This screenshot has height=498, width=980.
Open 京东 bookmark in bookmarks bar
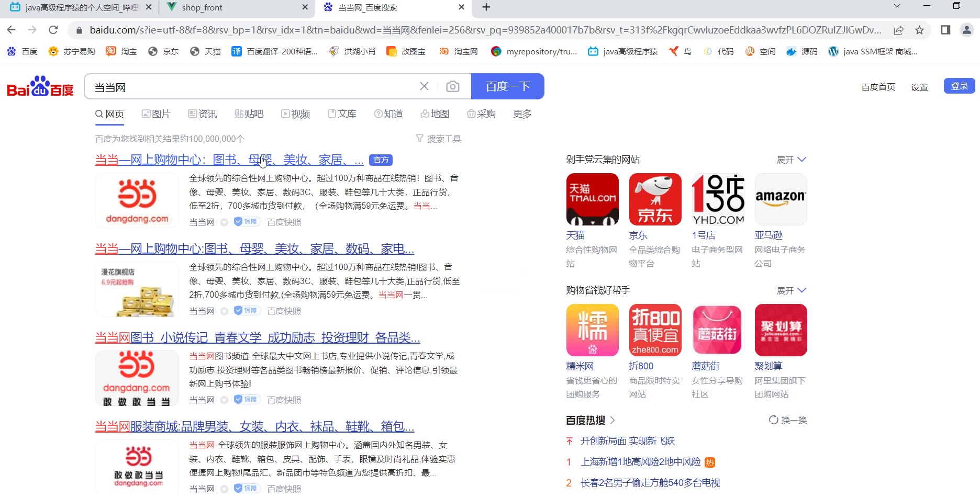163,51
